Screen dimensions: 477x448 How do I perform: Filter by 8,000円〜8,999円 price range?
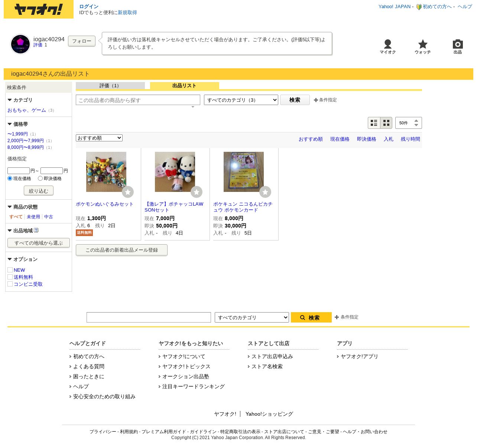click(x=26, y=147)
